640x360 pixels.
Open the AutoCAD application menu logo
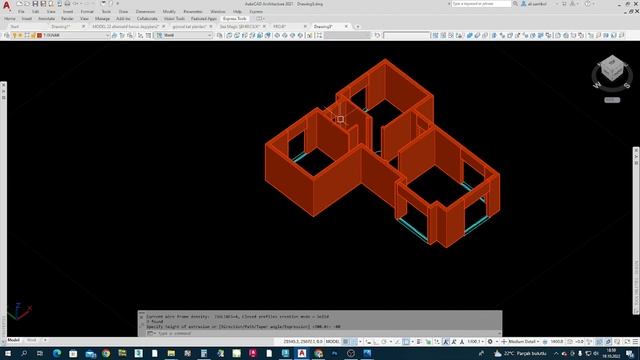[6, 5]
